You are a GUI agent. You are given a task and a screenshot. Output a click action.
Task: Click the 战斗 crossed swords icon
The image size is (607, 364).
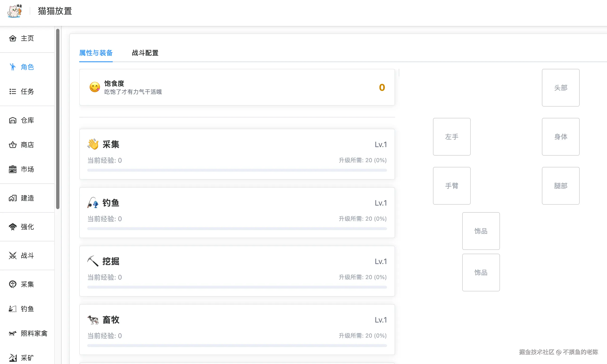coord(12,256)
